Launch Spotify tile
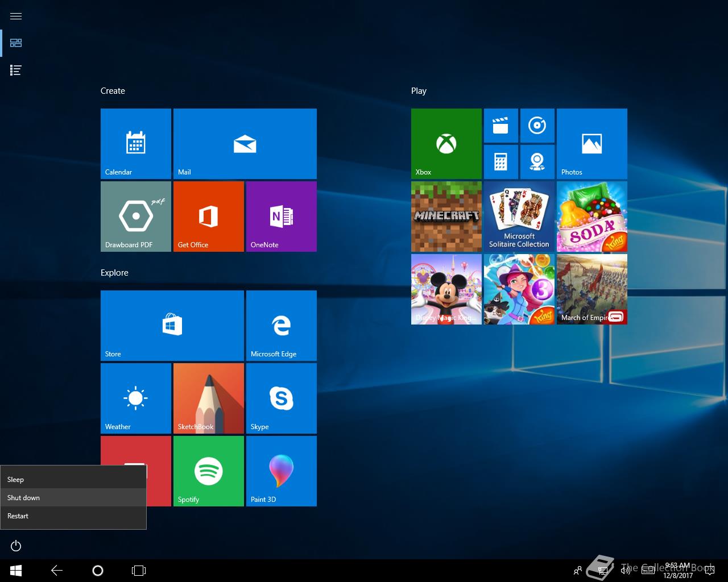728x582 pixels. point(209,471)
